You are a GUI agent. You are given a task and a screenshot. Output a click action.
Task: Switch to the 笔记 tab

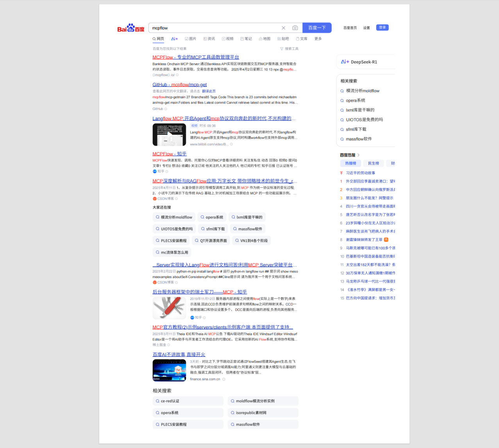click(x=246, y=39)
